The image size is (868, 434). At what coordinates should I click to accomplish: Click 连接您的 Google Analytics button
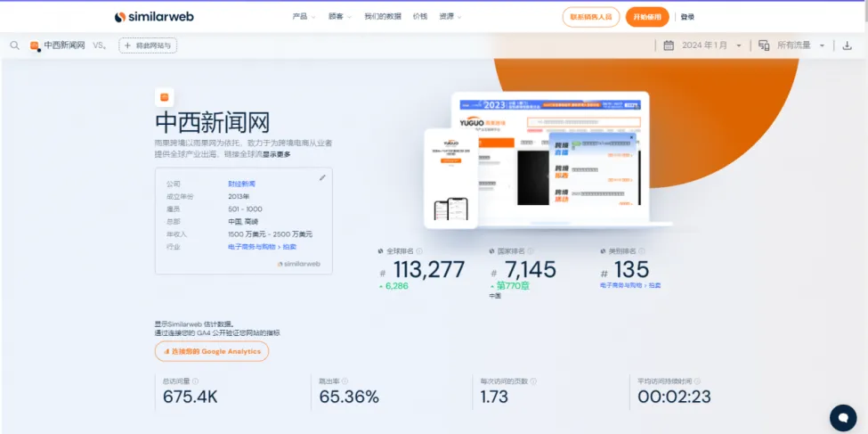tap(212, 351)
